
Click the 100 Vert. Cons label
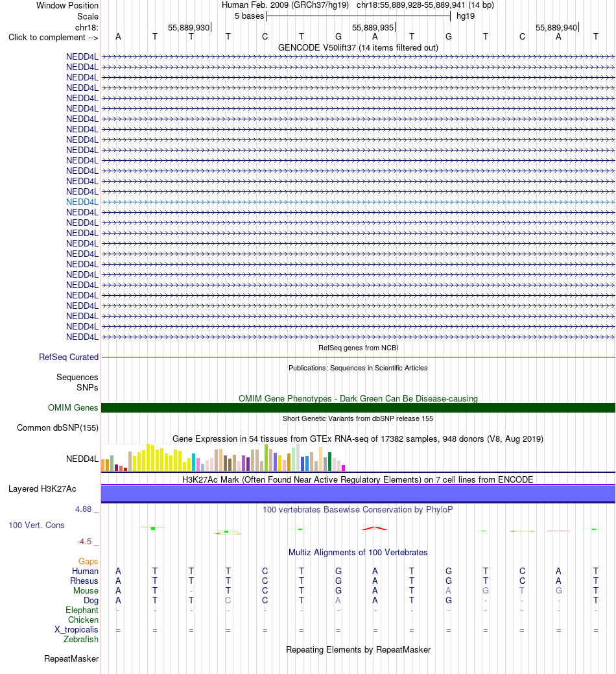point(36,525)
